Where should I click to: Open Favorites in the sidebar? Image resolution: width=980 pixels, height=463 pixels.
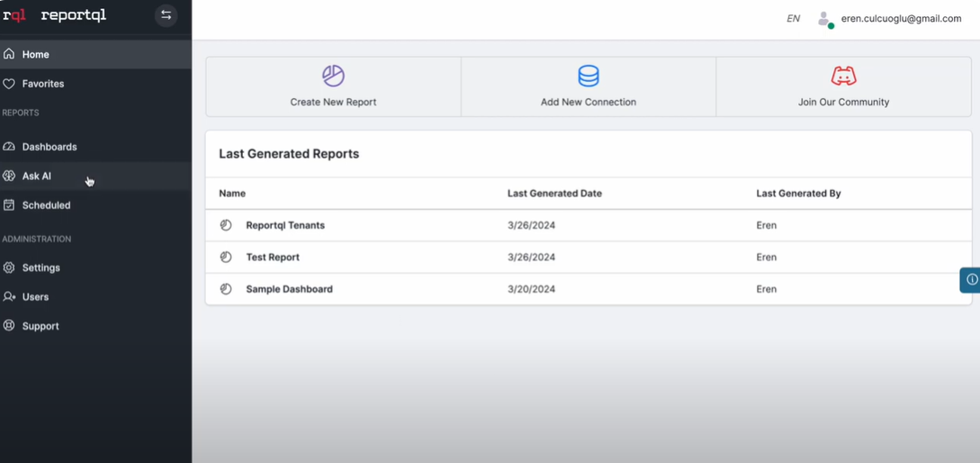point(43,84)
